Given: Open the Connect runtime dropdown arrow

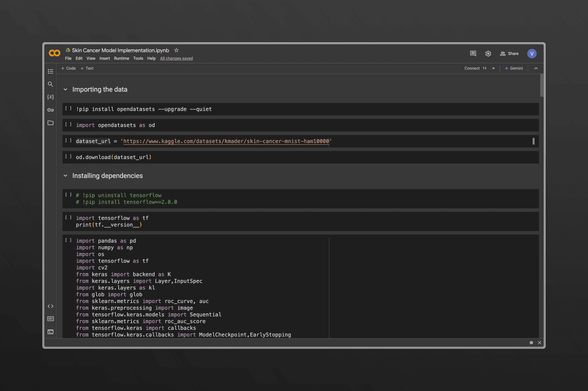Looking at the screenshot, I should click(493, 69).
